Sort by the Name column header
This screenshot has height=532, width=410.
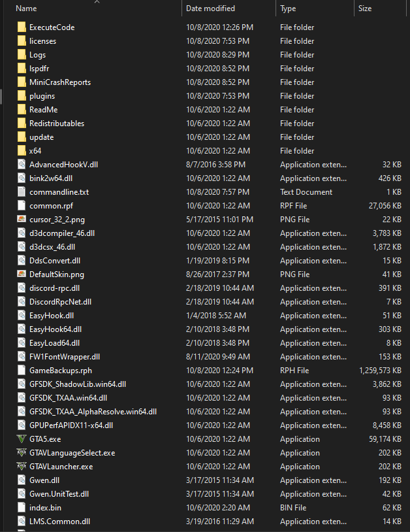point(26,8)
